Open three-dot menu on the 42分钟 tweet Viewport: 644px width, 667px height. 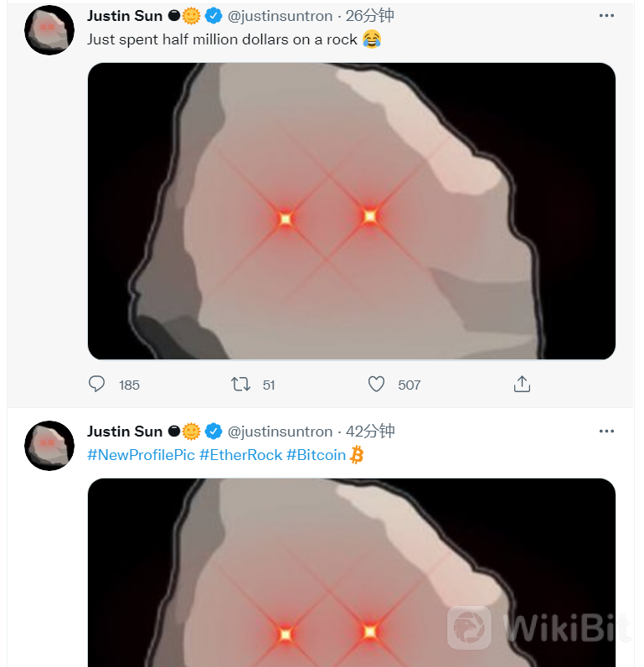point(606,432)
